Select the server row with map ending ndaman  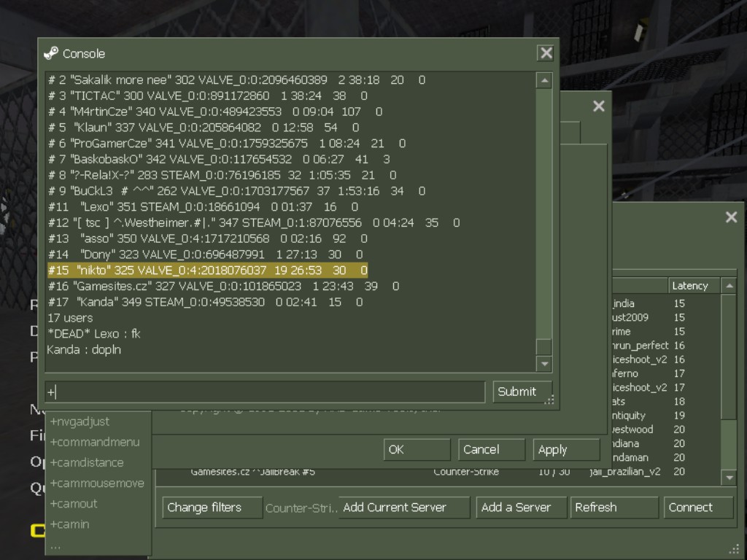(665, 458)
